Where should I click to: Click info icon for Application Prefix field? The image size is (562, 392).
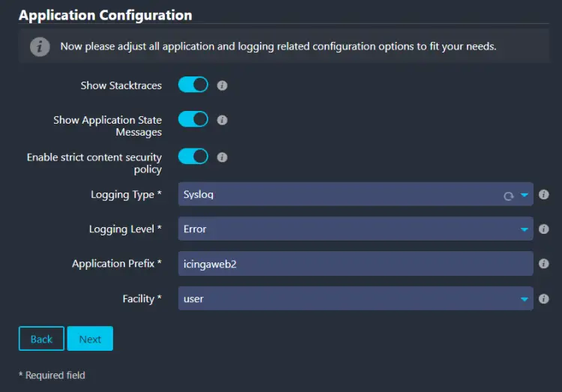click(x=544, y=264)
